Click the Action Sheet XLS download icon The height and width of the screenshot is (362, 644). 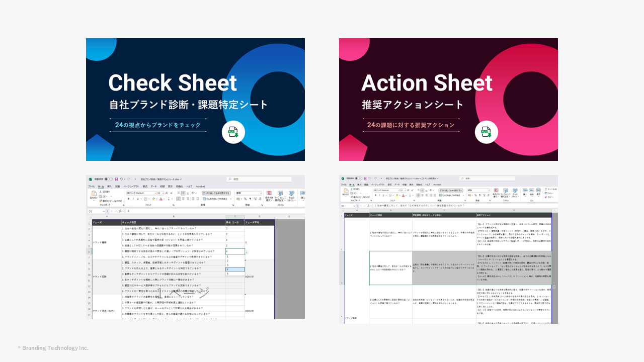(486, 133)
